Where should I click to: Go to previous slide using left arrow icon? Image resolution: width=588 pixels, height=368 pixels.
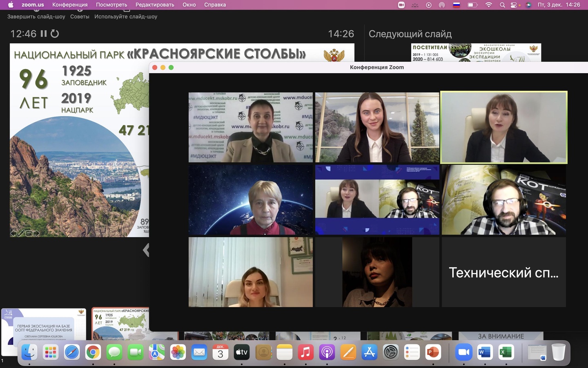point(13,233)
